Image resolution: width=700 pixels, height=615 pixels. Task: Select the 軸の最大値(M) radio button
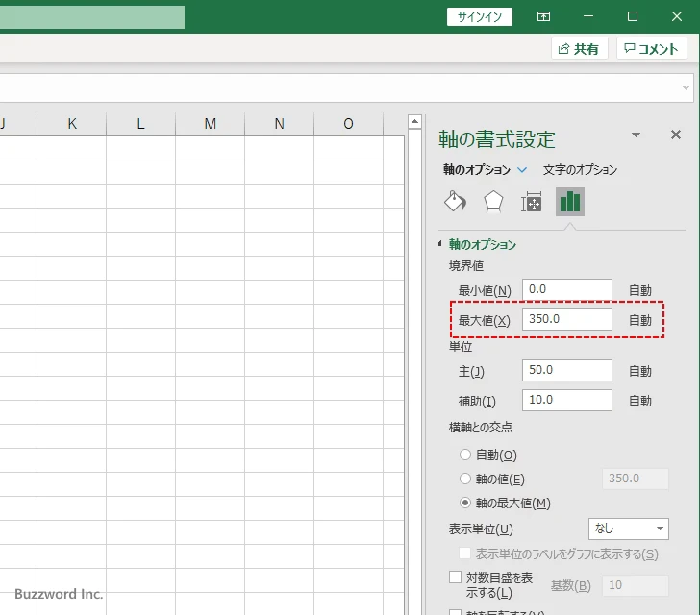coord(465,503)
